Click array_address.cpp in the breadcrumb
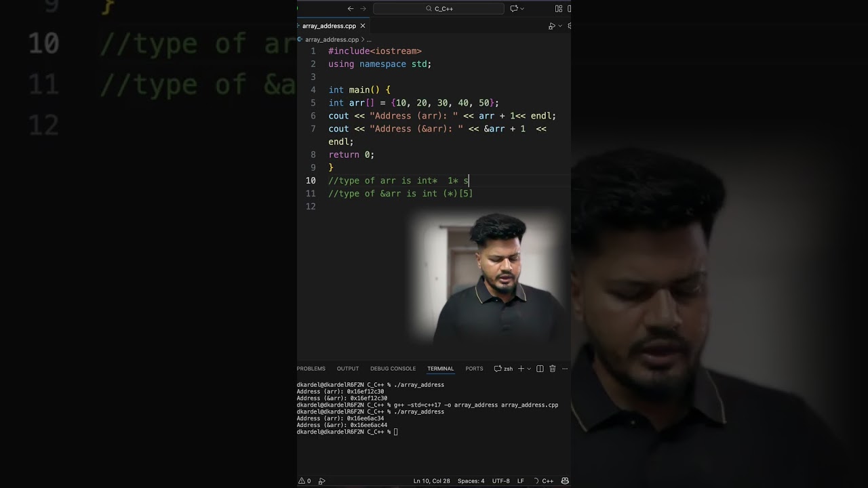The image size is (868, 488). point(332,39)
